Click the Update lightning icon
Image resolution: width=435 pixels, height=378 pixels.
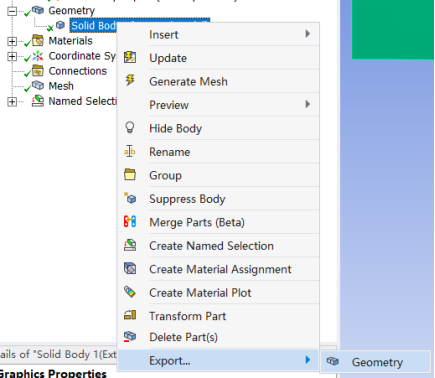click(x=130, y=57)
